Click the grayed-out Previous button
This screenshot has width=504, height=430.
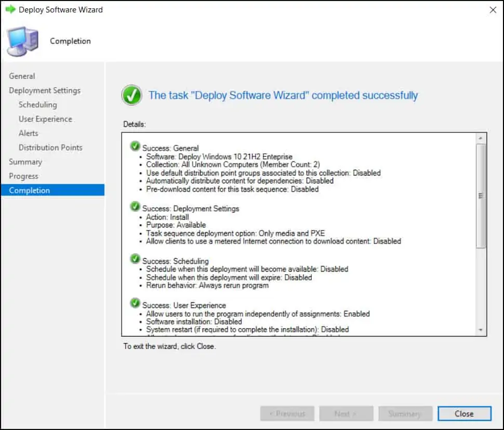click(287, 413)
